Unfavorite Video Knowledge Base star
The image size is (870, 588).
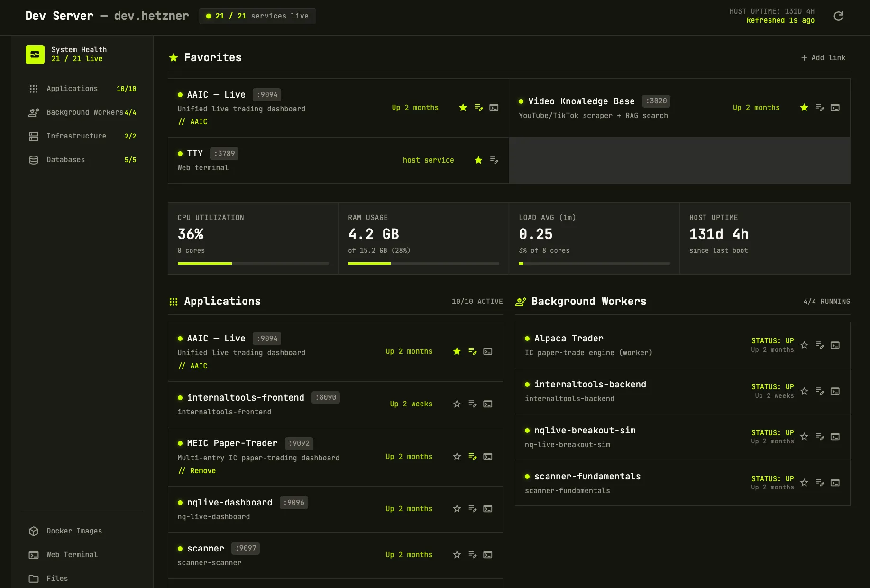tap(804, 108)
